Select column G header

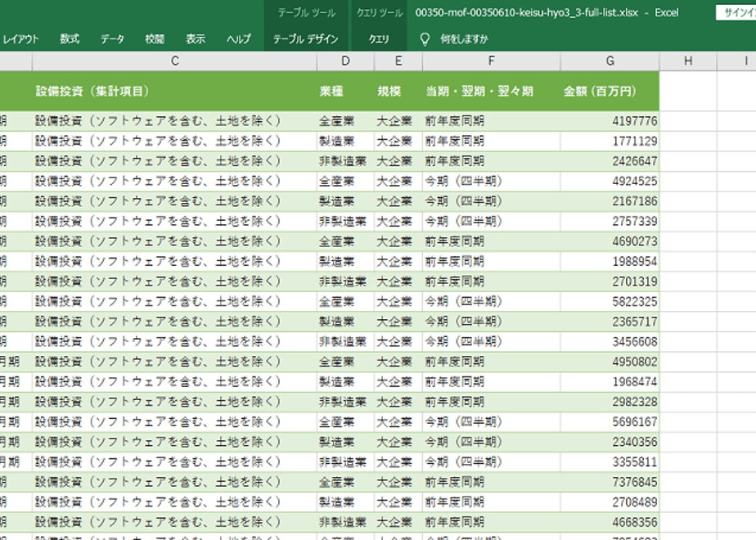[610, 61]
